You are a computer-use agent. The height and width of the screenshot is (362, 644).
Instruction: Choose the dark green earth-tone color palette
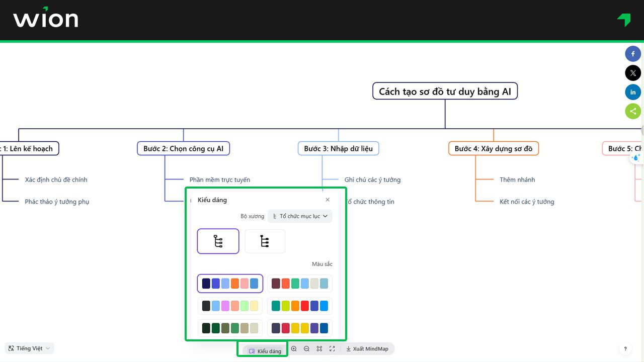230,328
